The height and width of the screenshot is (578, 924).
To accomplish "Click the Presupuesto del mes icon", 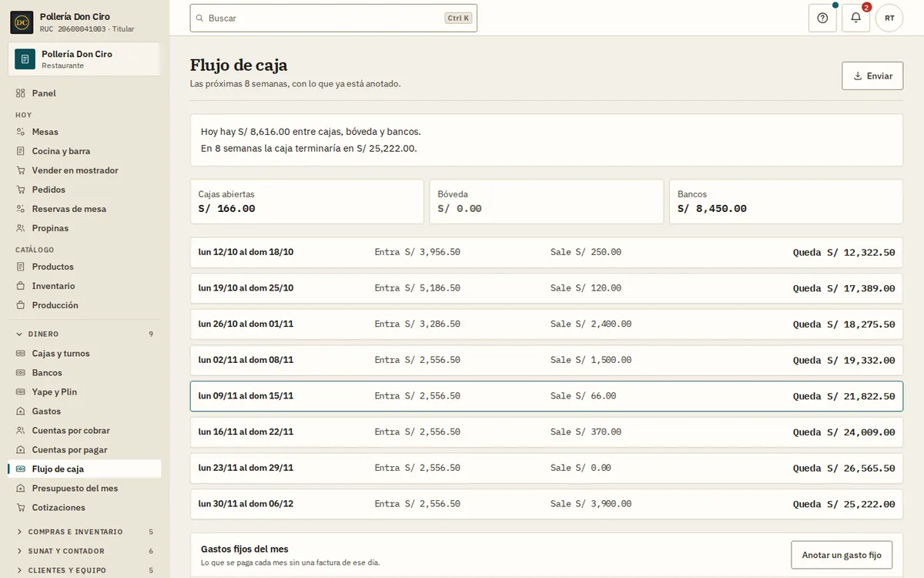I will click(20, 489).
